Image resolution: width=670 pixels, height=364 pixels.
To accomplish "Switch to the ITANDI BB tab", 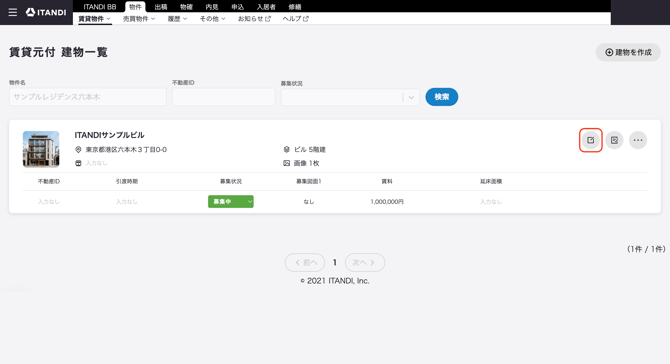I will [100, 7].
